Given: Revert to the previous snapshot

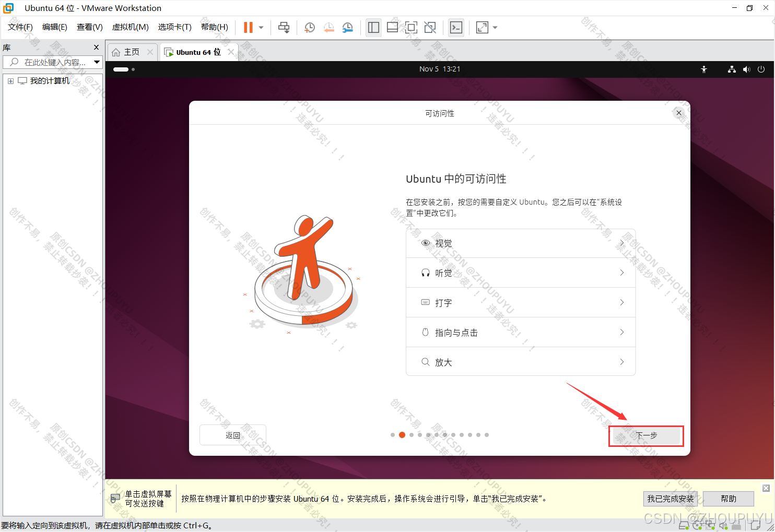Looking at the screenshot, I should (328, 28).
